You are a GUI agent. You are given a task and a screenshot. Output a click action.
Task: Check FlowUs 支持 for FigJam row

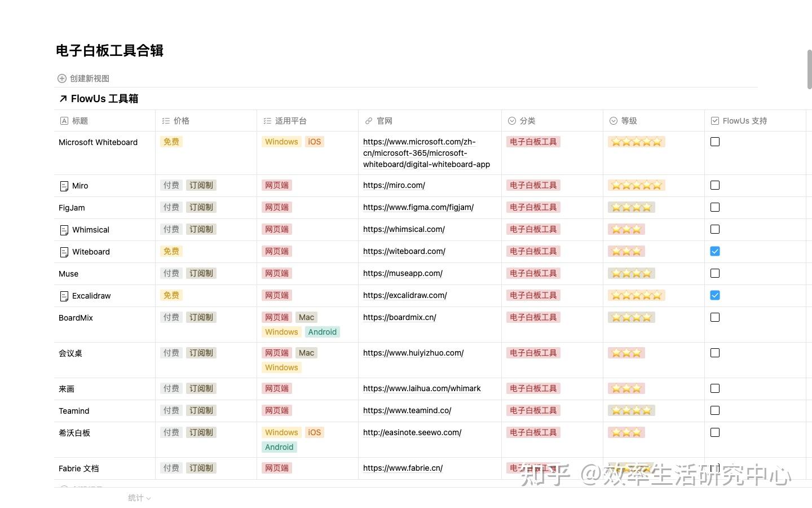715,207
